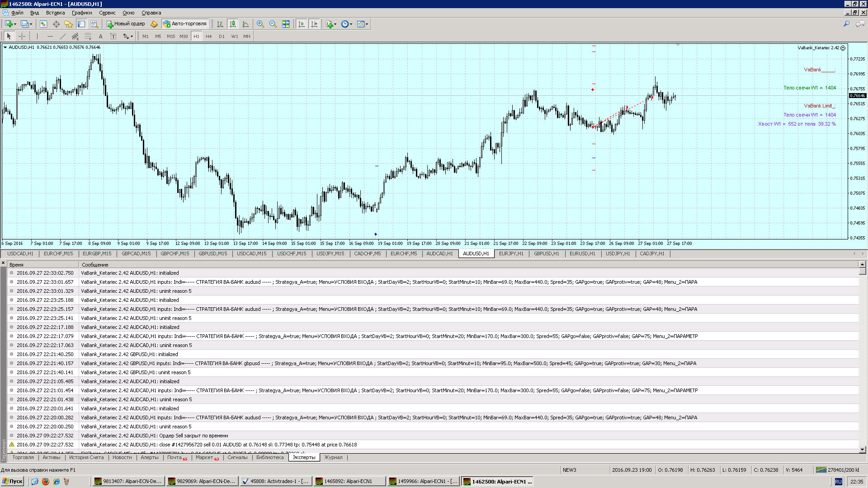
Task: Toggle Auto-trading on or off
Action: (x=185, y=24)
